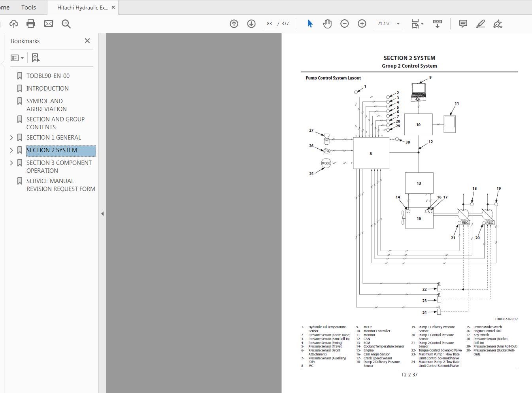This screenshot has height=393, width=532.
Task: Zoom in with the plus button
Action: tap(362, 24)
